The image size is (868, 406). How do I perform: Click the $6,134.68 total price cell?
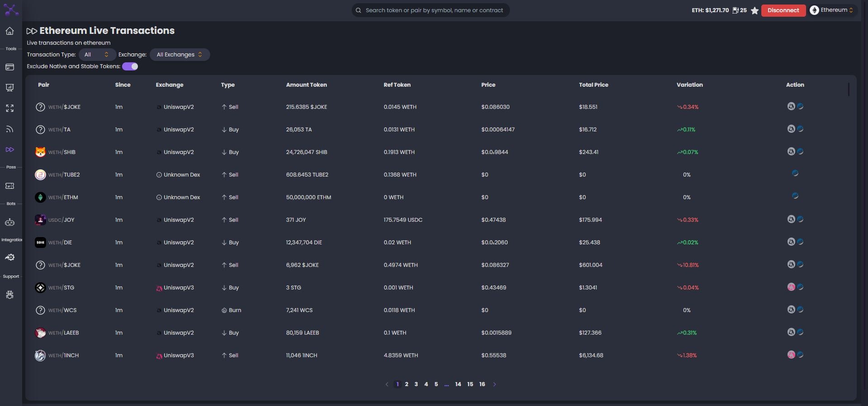[591, 355]
